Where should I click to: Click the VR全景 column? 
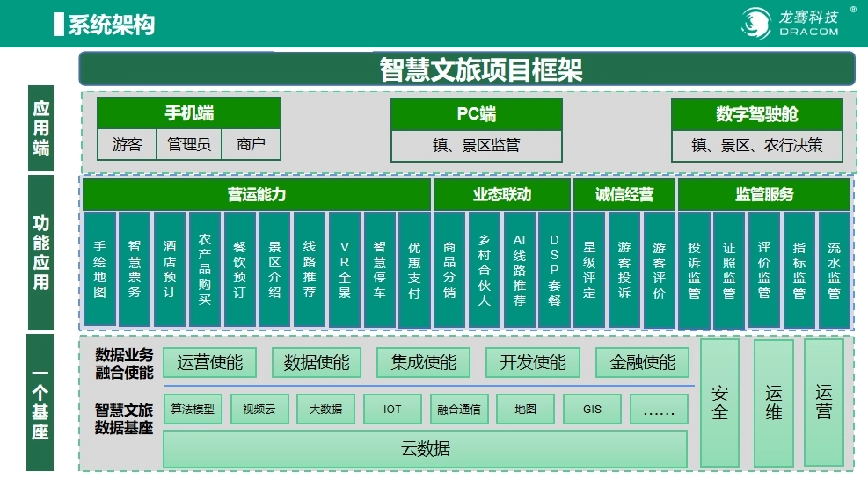(345, 269)
